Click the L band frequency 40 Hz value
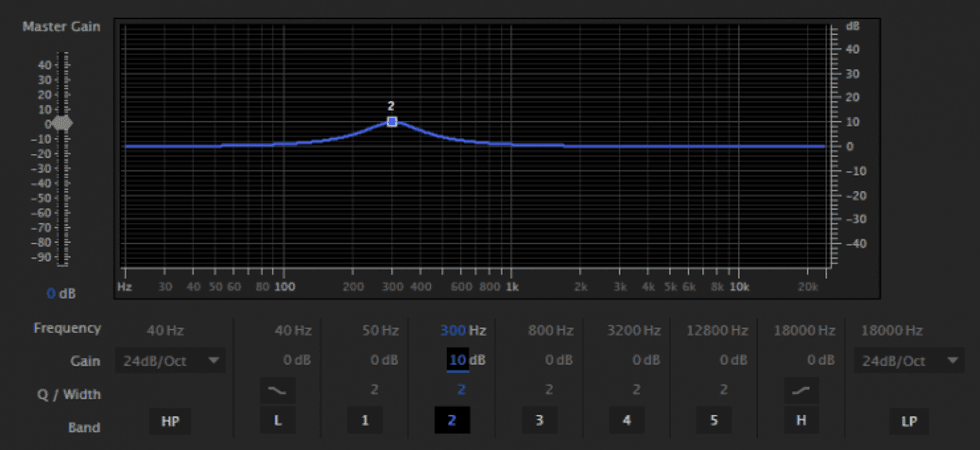 [293, 330]
